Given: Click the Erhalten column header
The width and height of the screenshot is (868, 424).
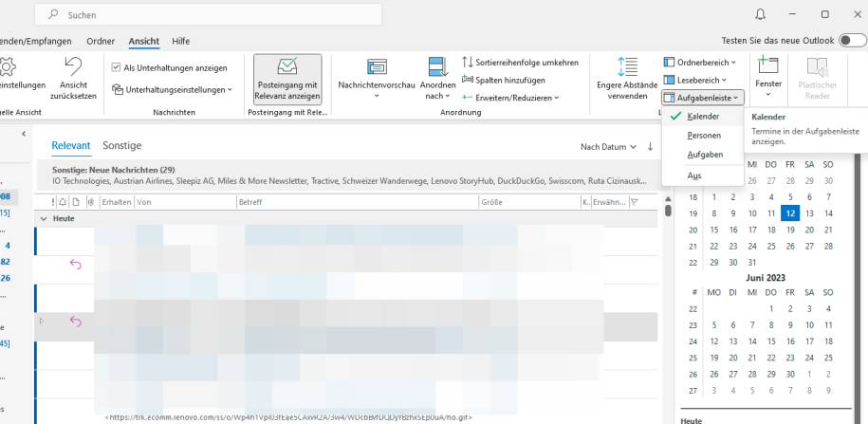Looking at the screenshot, I should click(x=117, y=203).
